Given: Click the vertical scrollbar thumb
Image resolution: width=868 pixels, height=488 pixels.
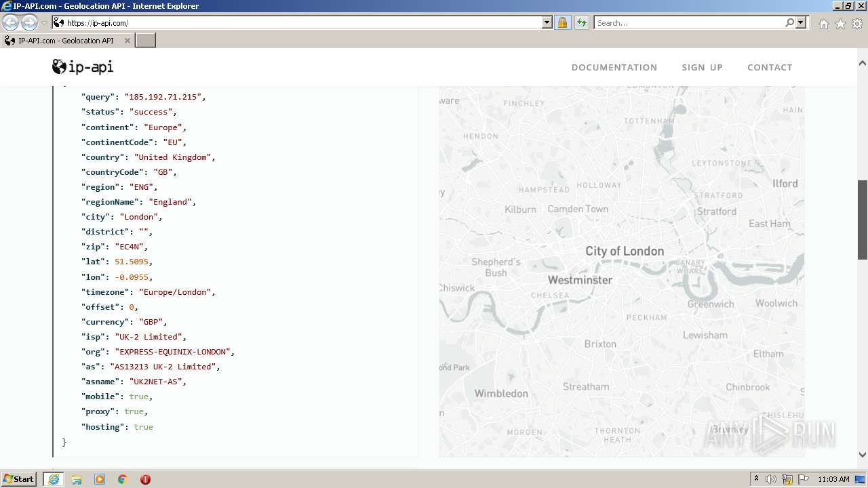Looking at the screenshot, I should pyautogui.click(x=863, y=220).
